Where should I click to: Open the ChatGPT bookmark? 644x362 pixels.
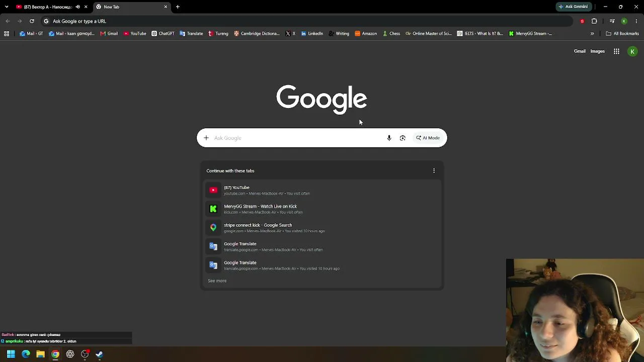(x=163, y=34)
